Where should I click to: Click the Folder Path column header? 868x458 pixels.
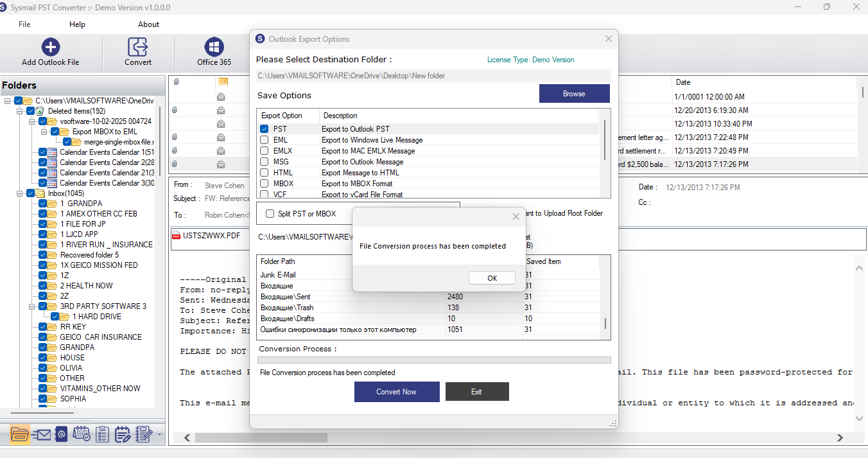click(351, 261)
